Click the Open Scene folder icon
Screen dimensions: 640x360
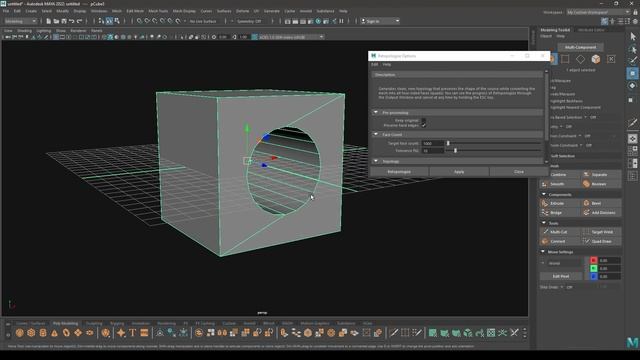pos(56,21)
